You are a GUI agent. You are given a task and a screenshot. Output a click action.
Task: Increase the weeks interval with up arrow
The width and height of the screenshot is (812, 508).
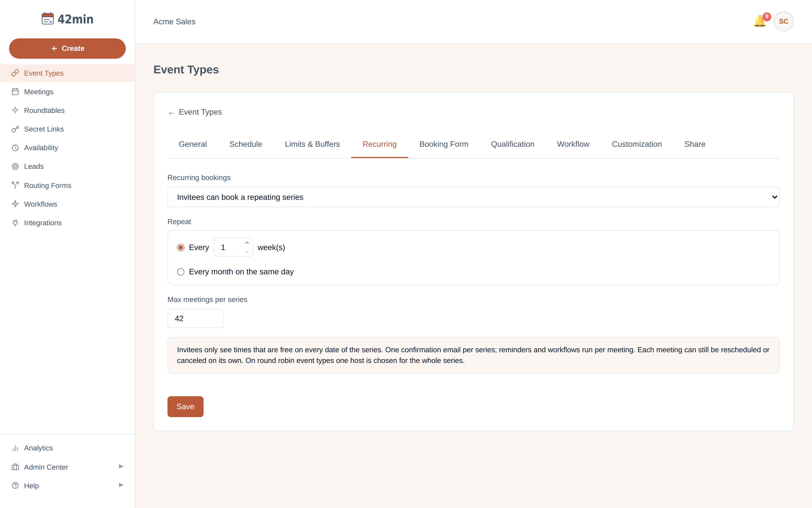click(x=247, y=243)
